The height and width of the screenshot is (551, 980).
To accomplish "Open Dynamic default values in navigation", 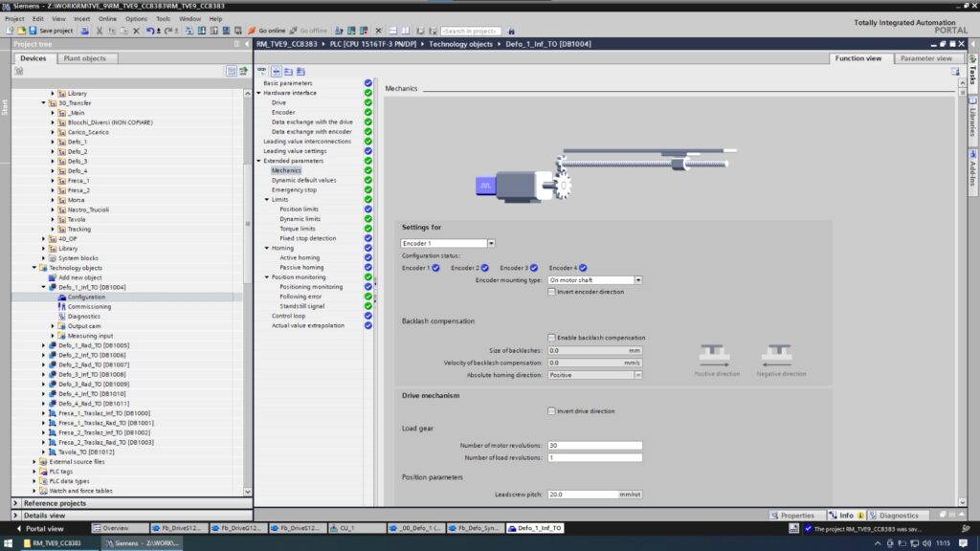I will coord(303,180).
